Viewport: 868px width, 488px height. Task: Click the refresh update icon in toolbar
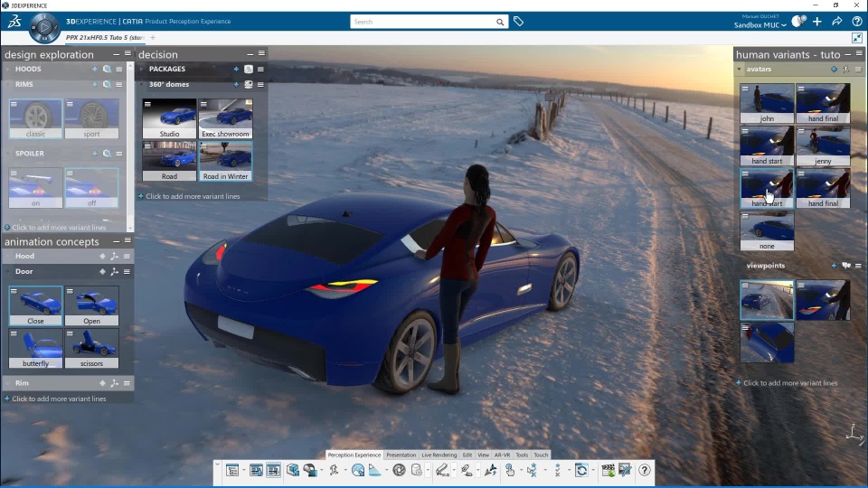coord(581,470)
